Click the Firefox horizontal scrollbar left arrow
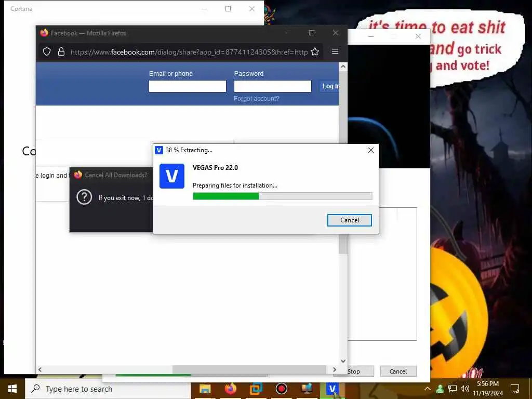The width and height of the screenshot is (532, 399). click(x=40, y=369)
